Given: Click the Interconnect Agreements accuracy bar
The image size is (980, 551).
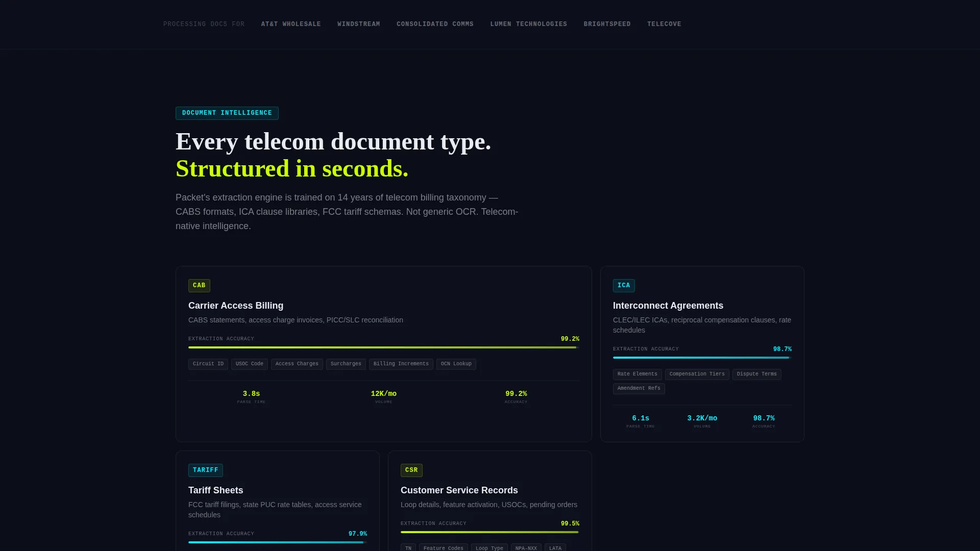Looking at the screenshot, I should 702,358.
